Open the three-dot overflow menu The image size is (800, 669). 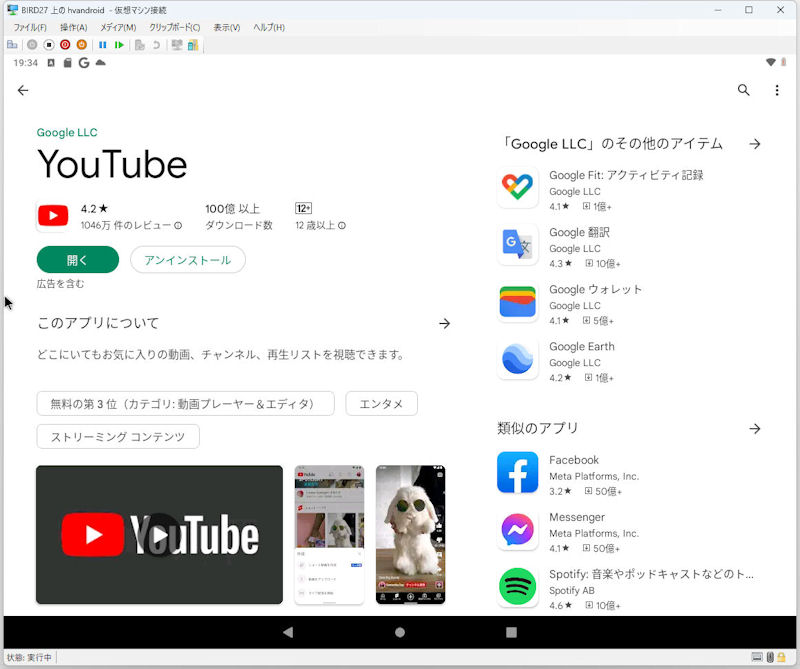coord(777,90)
